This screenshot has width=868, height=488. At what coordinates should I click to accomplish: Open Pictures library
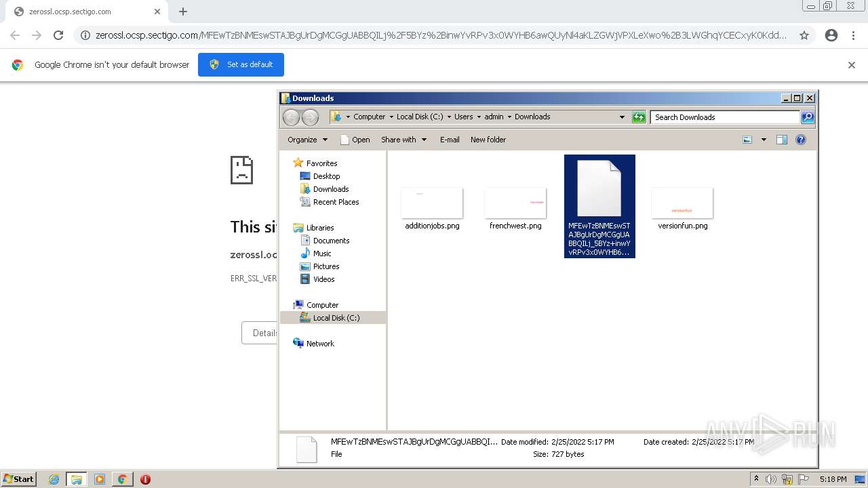click(326, 266)
